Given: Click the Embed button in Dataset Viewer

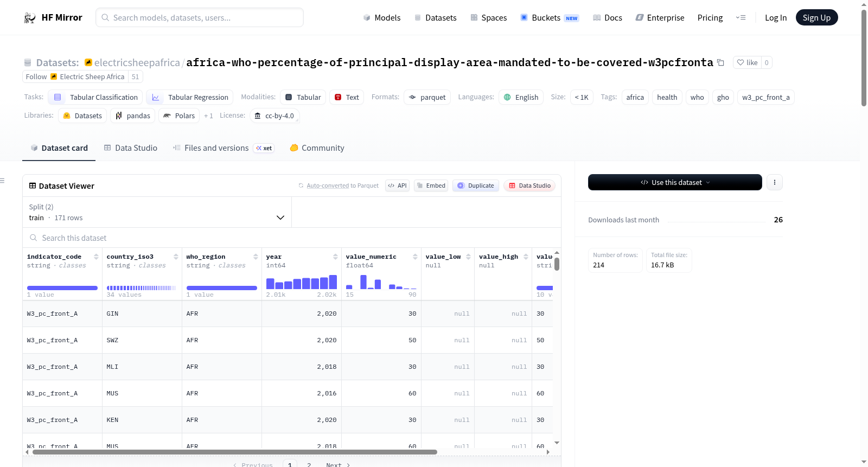Looking at the screenshot, I should click(431, 185).
